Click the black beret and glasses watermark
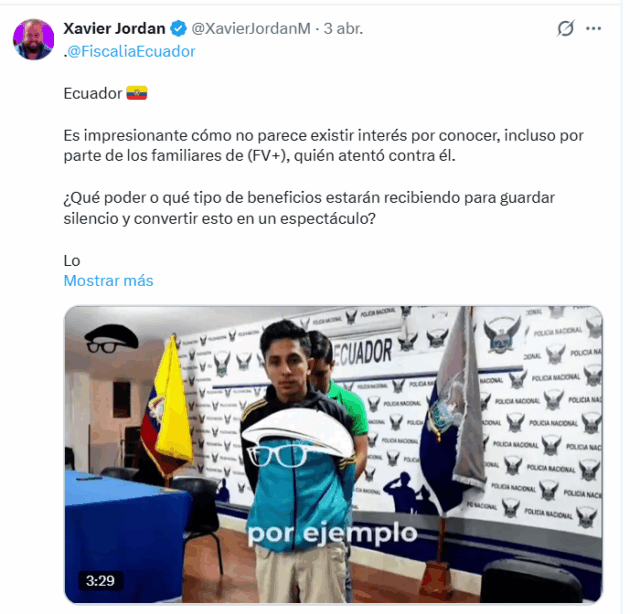640x614 pixels. click(111, 339)
